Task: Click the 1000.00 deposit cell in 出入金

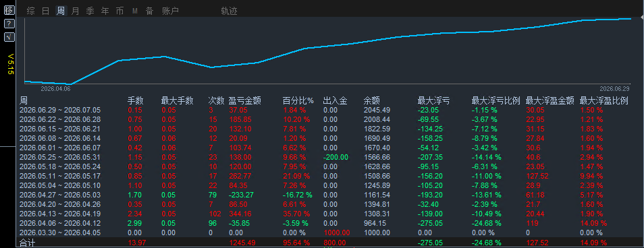Action: (x=337, y=232)
